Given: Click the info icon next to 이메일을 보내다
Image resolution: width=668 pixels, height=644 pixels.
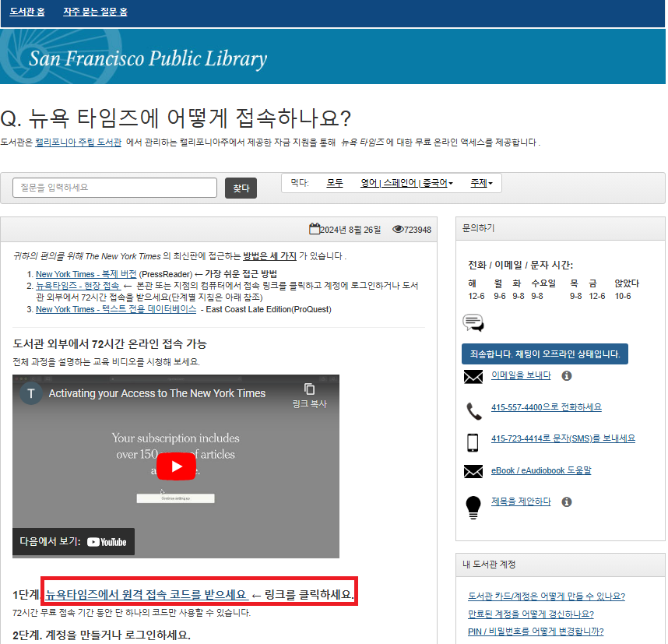Looking at the screenshot, I should click(x=567, y=376).
